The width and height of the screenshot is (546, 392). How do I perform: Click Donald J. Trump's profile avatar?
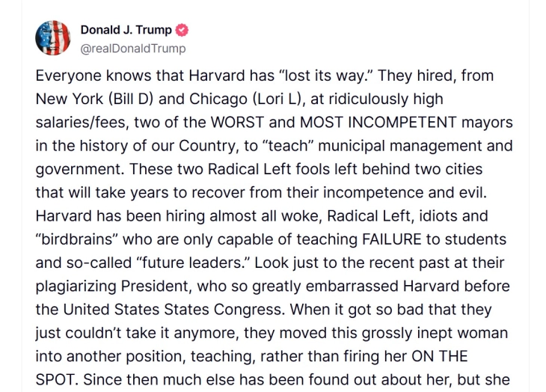pos(50,39)
